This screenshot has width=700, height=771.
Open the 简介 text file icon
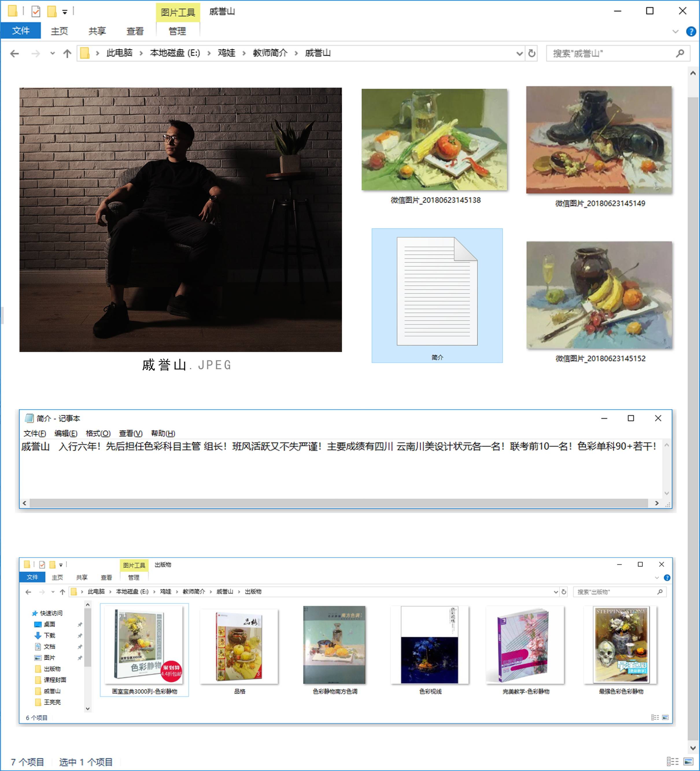coord(437,291)
